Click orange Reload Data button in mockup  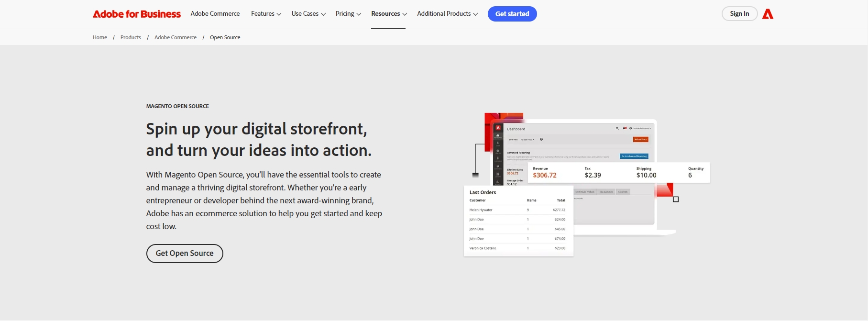641,139
